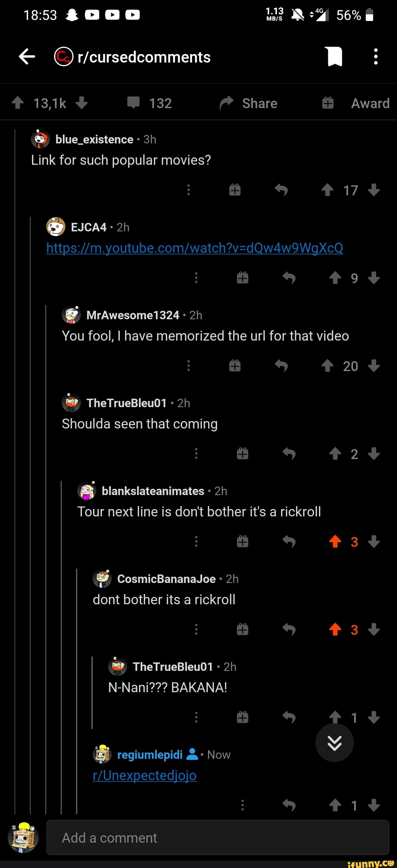Viewport: 397px width, 868px height.
Task: Give an Award to the post
Action: click(355, 103)
